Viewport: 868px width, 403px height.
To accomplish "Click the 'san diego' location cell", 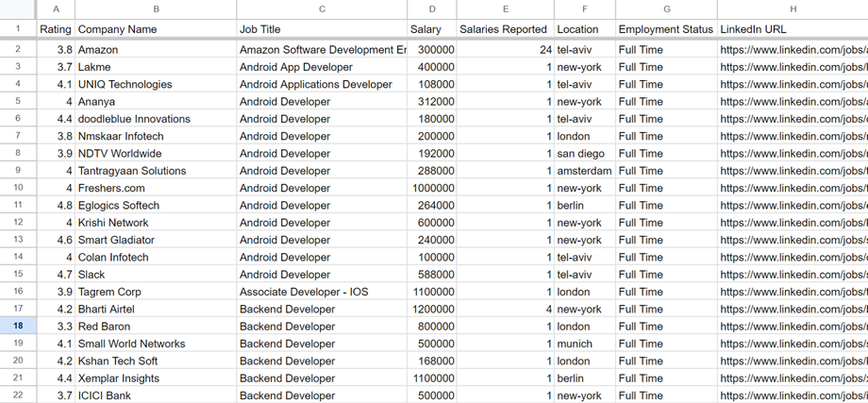I will click(x=584, y=154).
